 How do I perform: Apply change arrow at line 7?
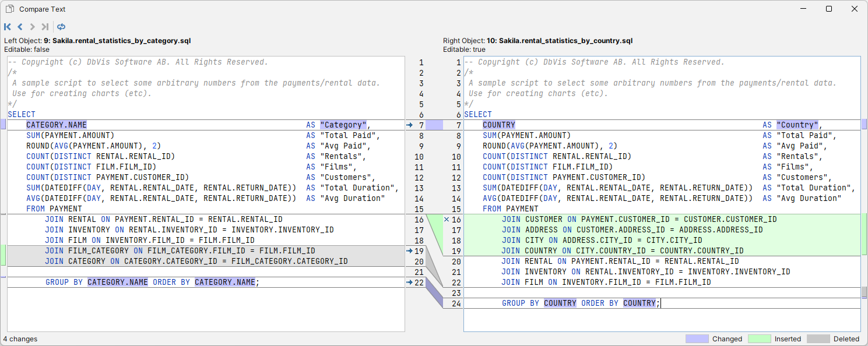point(410,125)
